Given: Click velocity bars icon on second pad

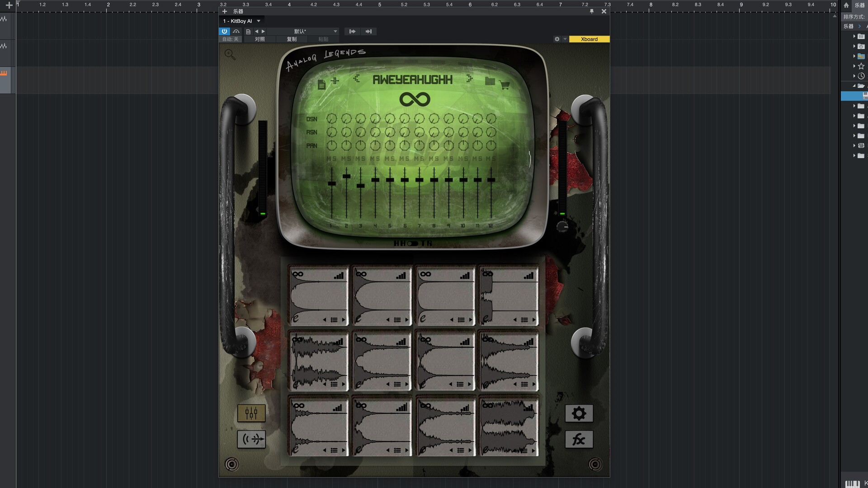Looking at the screenshot, I should point(401,276).
